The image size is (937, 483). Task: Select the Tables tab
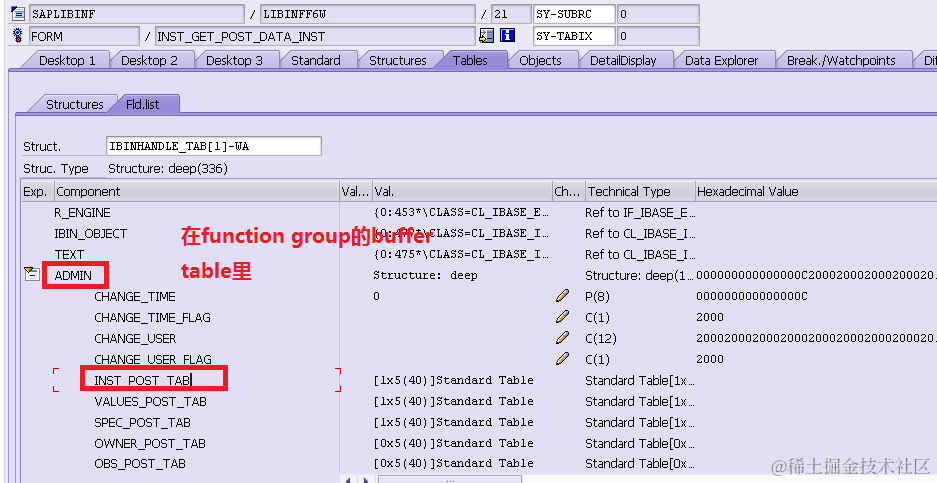coord(470,60)
